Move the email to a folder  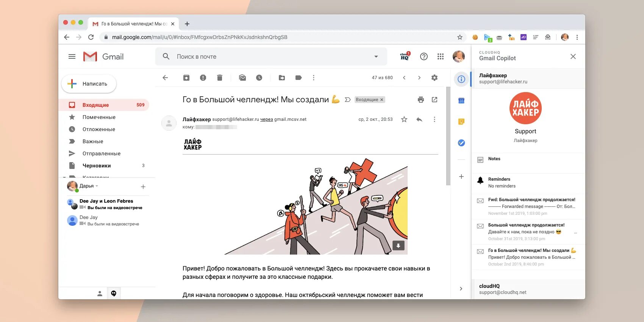pyautogui.click(x=282, y=78)
